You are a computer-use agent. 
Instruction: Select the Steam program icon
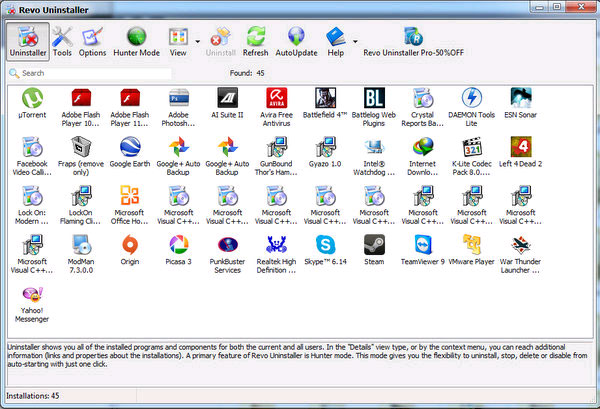click(374, 248)
